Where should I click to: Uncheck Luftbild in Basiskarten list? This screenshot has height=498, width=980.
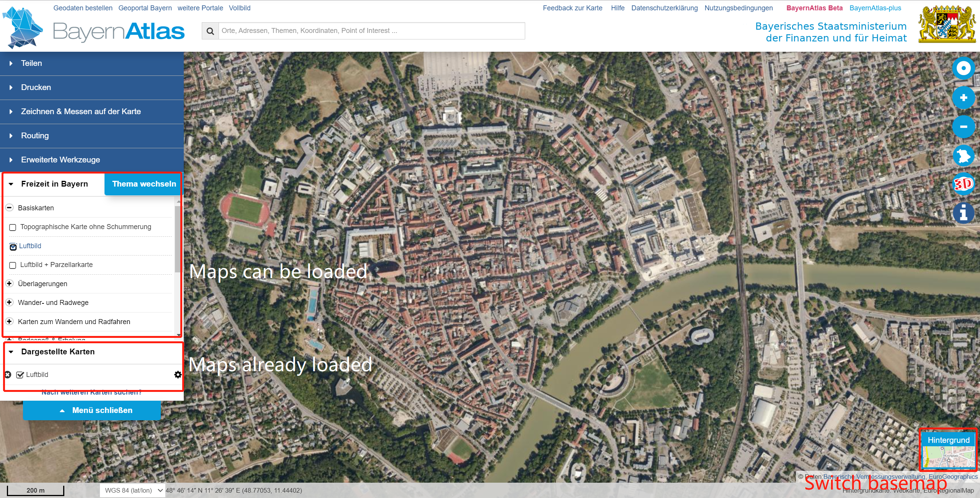pyautogui.click(x=13, y=247)
